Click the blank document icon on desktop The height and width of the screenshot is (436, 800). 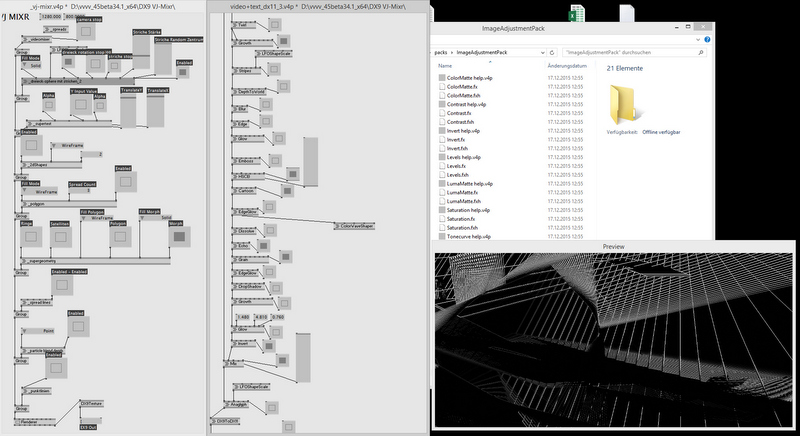click(626, 14)
